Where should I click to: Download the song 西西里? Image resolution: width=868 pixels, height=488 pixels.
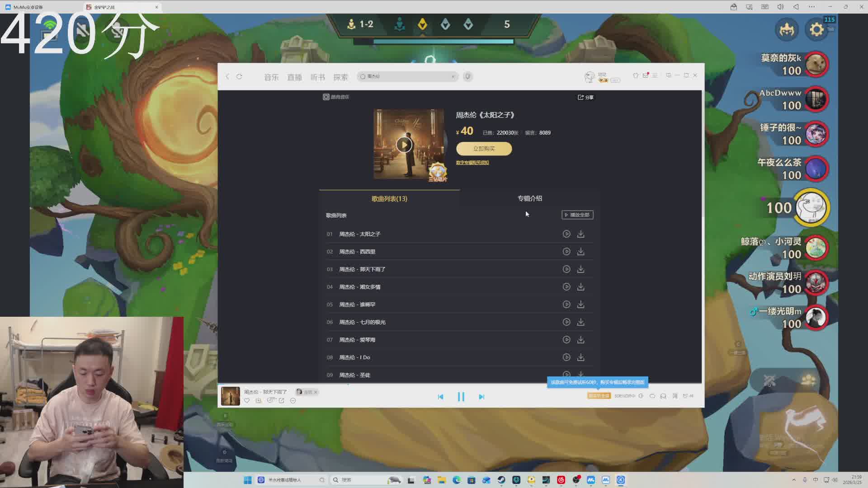[x=581, y=252]
